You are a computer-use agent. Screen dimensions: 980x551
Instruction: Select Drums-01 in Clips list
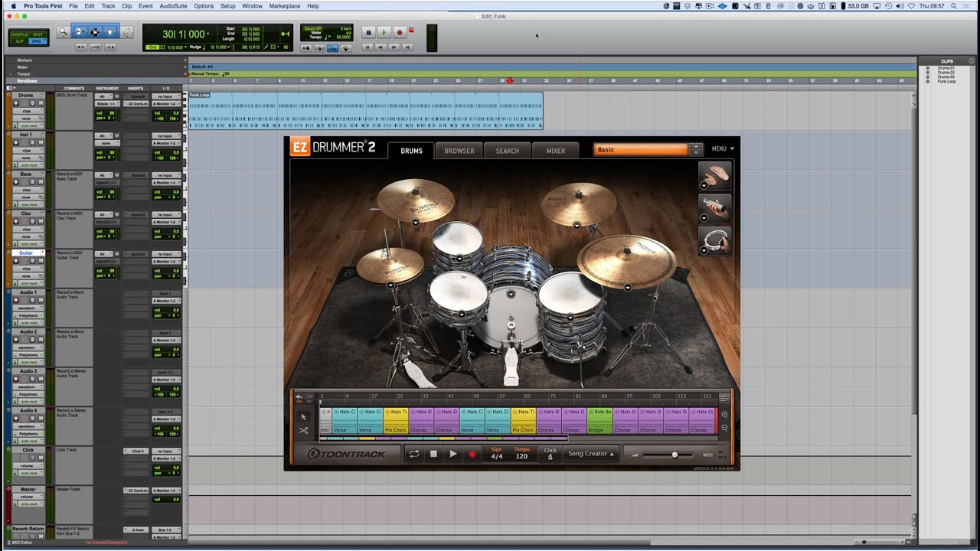(946, 67)
